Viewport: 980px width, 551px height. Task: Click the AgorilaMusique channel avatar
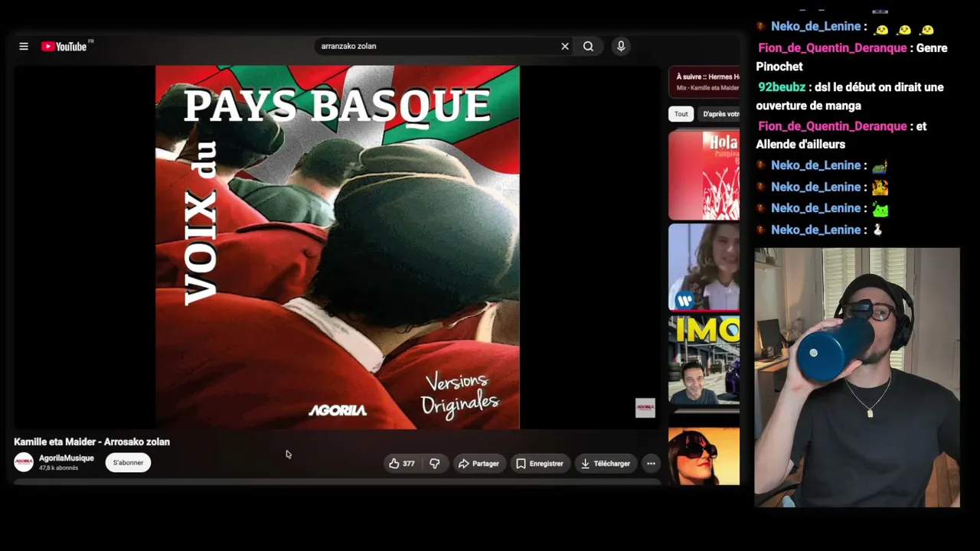click(24, 462)
